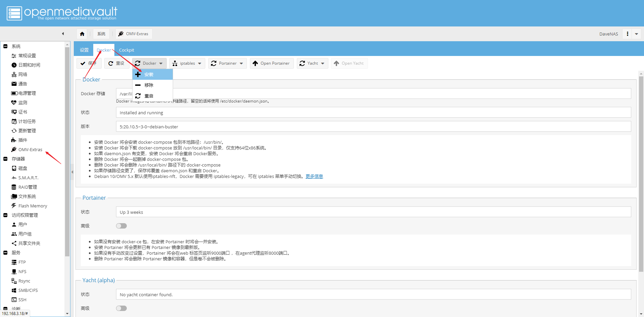644x317 pixels.
Task: Click the sidebar splitter collapse handle
Action: click(x=72, y=172)
